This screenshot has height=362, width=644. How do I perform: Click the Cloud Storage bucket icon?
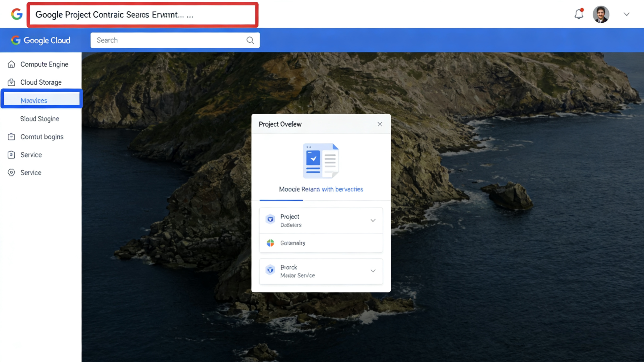coord(11,82)
